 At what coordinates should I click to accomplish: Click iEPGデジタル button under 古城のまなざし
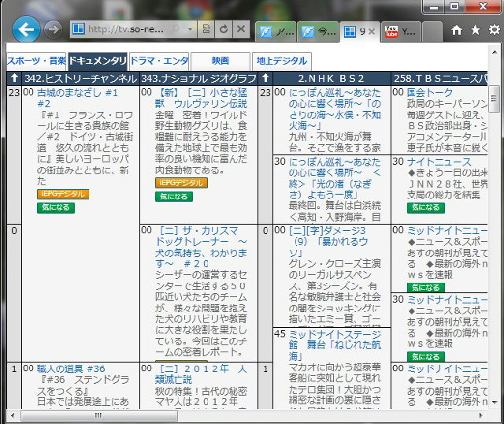click(63, 194)
